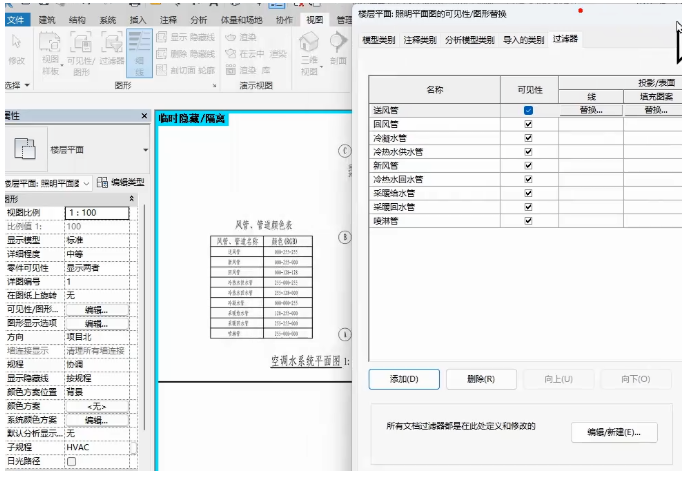This screenshot has width=691, height=477.
Task: Enable the 日光路径 checkbox
Action: (71, 462)
